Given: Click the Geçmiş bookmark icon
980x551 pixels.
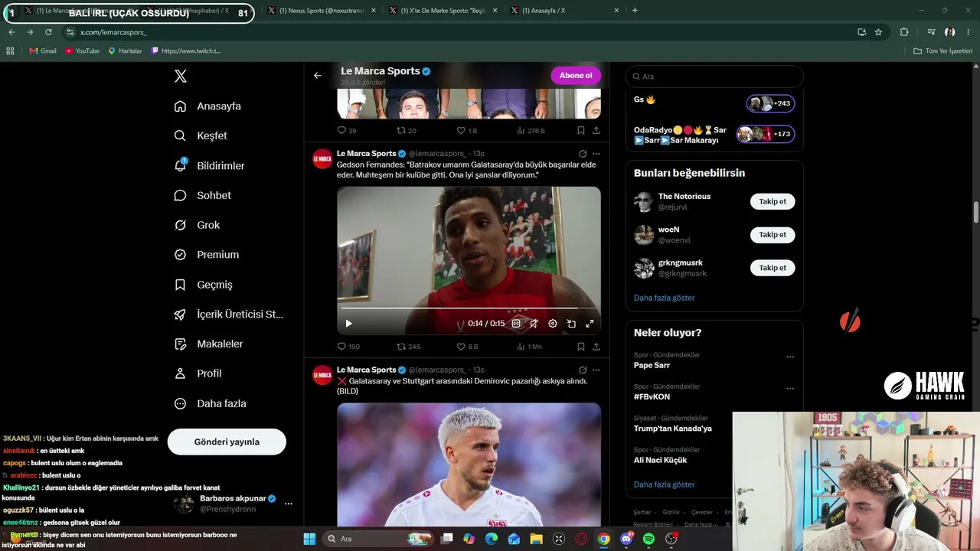Looking at the screenshot, I should pos(180,285).
